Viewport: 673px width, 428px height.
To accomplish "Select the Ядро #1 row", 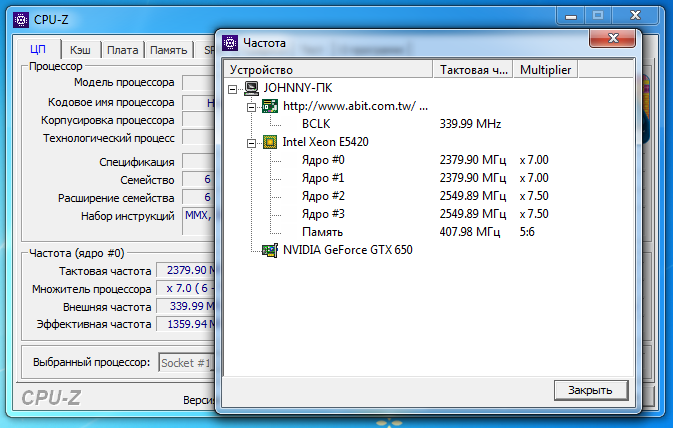I will click(x=323, y=178).
